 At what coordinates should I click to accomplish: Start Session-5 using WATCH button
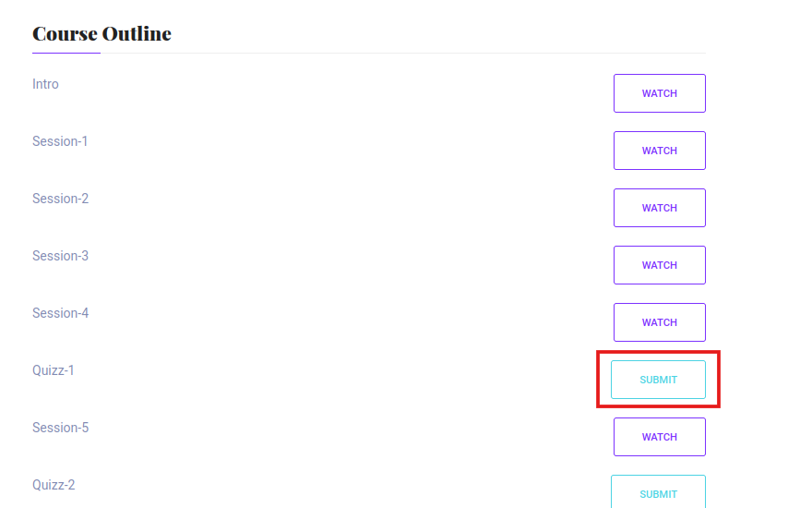coord(659,437)
